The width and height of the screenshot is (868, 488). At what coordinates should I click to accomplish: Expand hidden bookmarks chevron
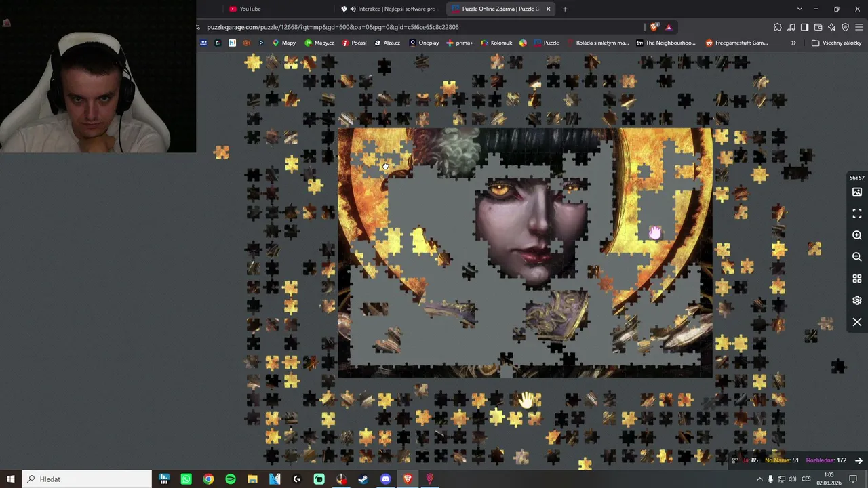tap(793, 43)
